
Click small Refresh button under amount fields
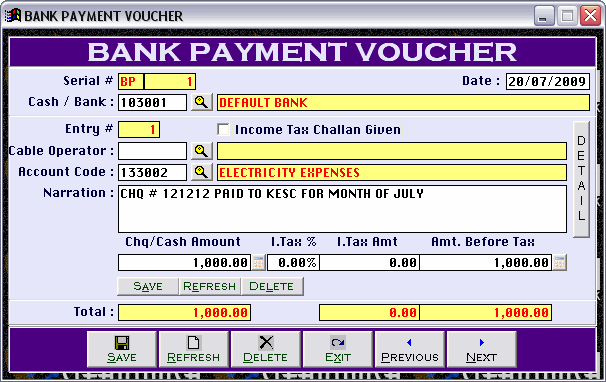pos(210,286)
